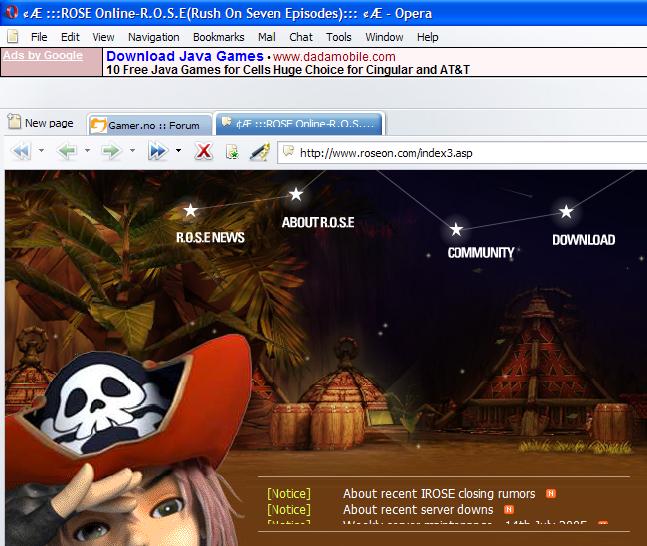Open the Window menu
Image resolution: width=647 pixels, height=546 pixels.
point(384,37)
